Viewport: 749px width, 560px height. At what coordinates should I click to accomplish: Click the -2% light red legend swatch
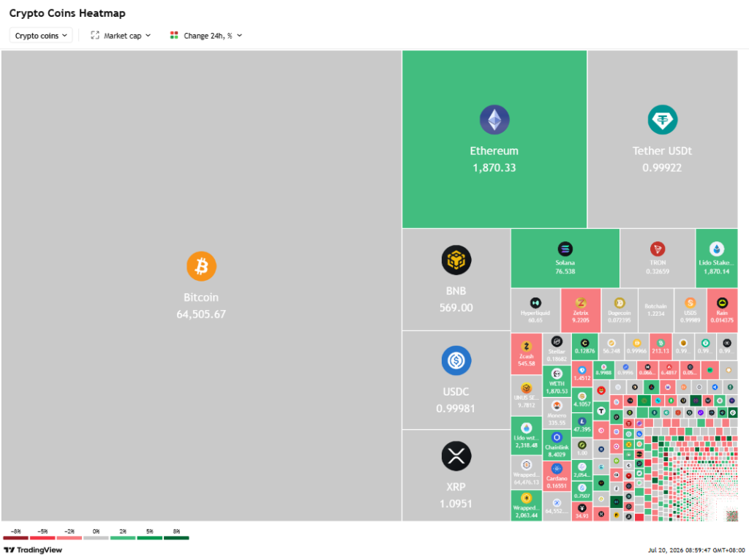[x=69, y=538]
